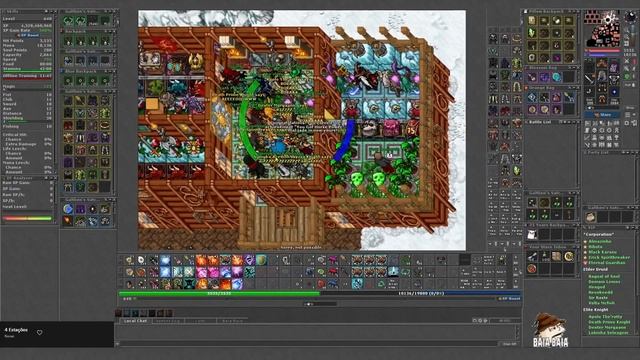Click the white item in the lower right backpack
Image resolution: width=640 pixels, height=360 pixels.
click(x=532, y=234)
